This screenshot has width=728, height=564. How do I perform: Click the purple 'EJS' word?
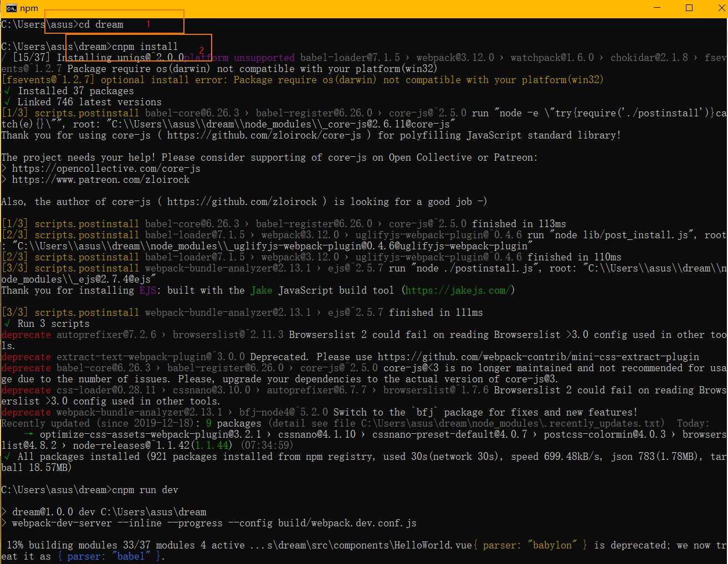(x=148, y=290)
